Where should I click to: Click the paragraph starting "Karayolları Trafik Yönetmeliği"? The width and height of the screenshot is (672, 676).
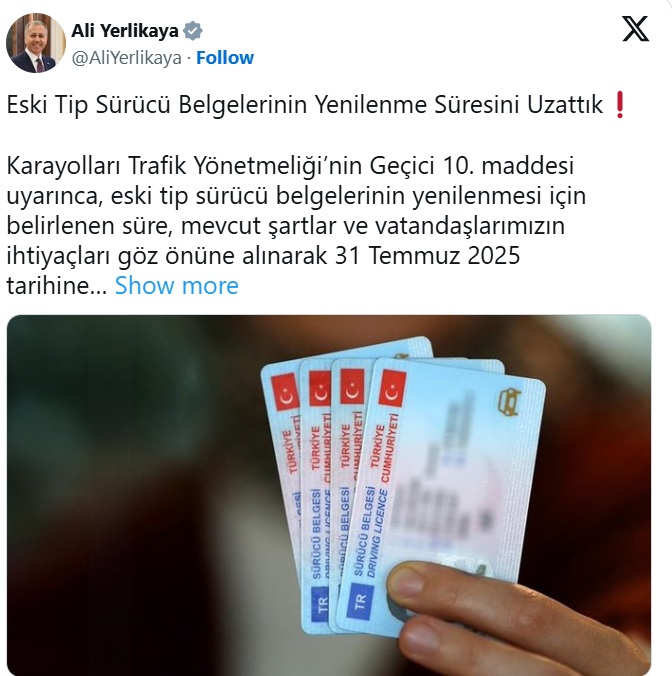click(x=296, y=225)
